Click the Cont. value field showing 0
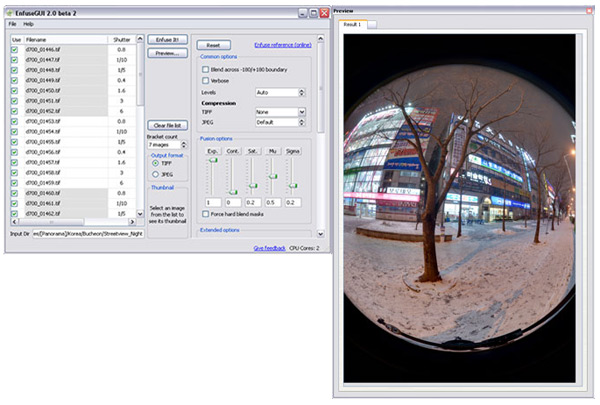This screenshot has width=600, height=405. (233, 202)
